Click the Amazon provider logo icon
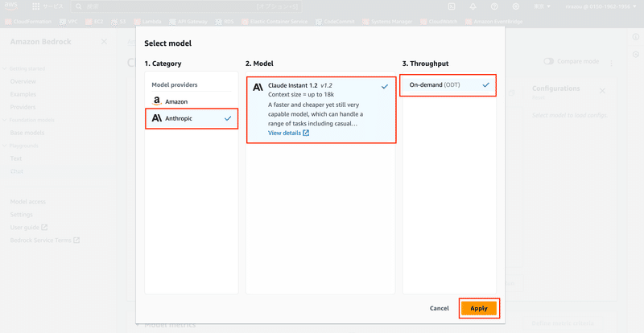Screen dimensions: 644x333 click(157, 101)
